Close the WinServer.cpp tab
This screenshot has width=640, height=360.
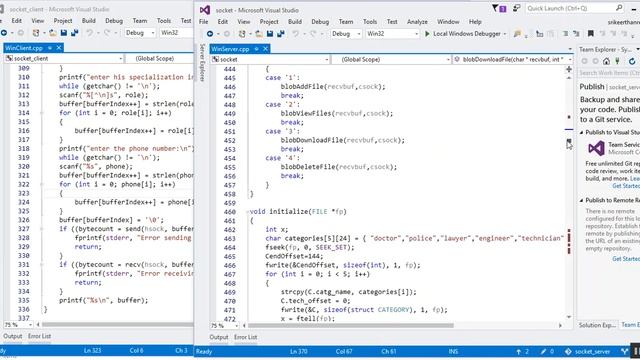(x=265, y=49)
